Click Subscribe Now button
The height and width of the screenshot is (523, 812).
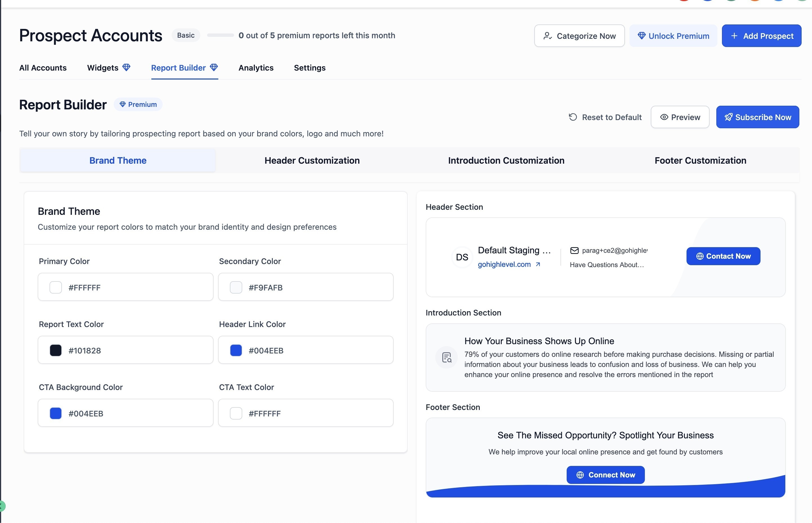(757, 117)
